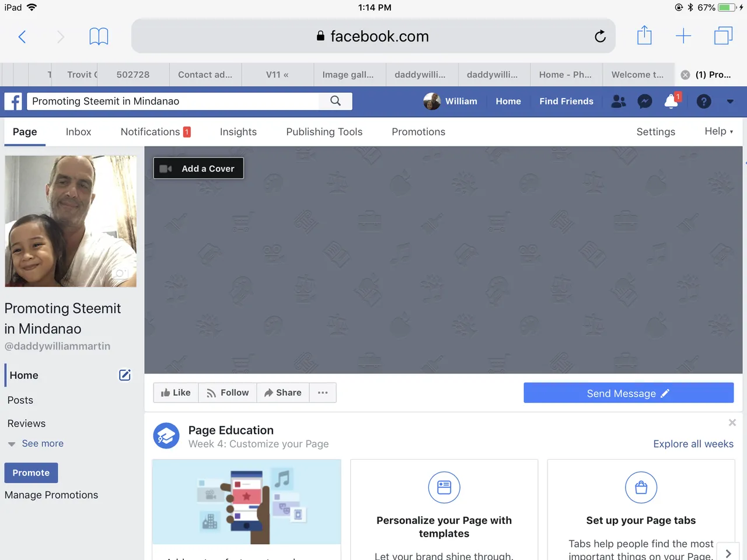Show next Page Education card

pos(728,553)
